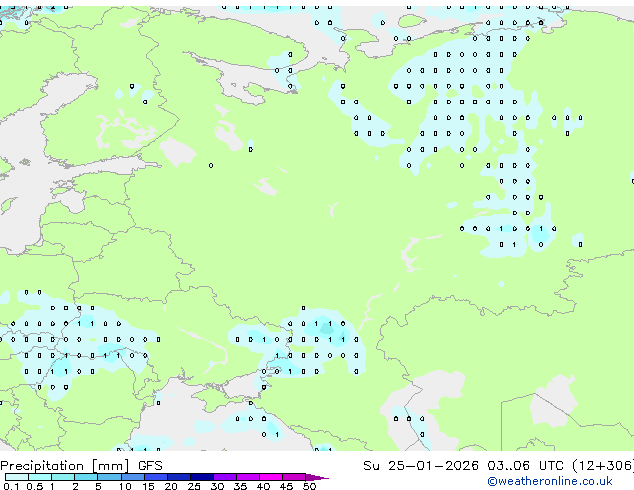The height and width of the screenshot is (490, 634).
Task: Click the 'Precipitation [mm] GFS' title text
Action: 81,466
